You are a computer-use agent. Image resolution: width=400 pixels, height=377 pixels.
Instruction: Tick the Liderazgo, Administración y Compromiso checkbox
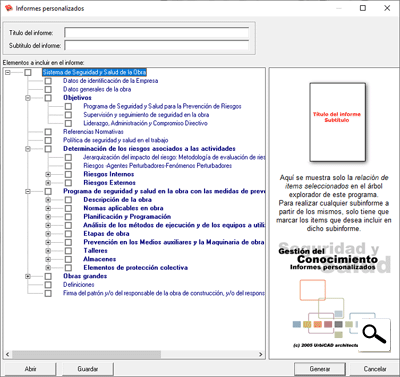pos(68,123)
